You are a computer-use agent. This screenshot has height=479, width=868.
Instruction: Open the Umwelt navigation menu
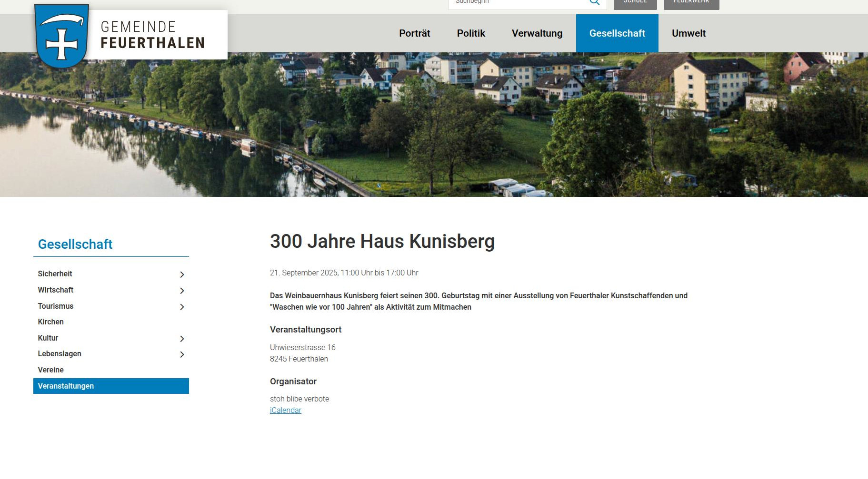click(688, 33)
